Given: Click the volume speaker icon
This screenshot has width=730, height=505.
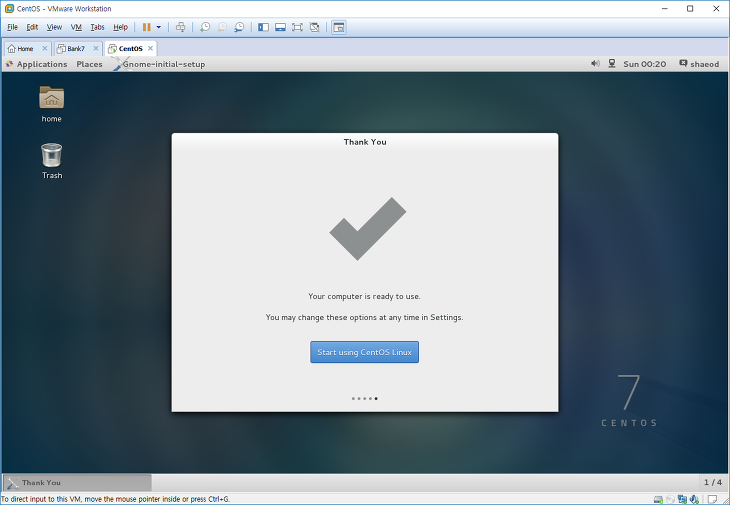Looking at the screenshot, I should [x=595, y=64].
